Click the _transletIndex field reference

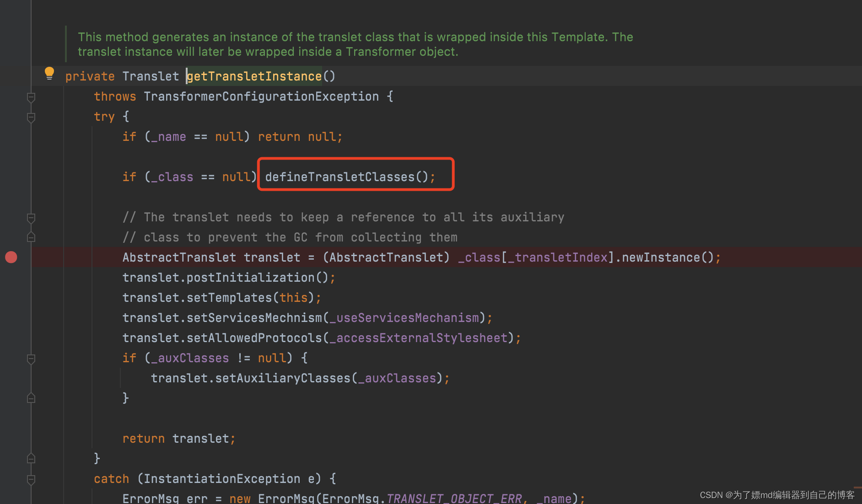point(558,257)
